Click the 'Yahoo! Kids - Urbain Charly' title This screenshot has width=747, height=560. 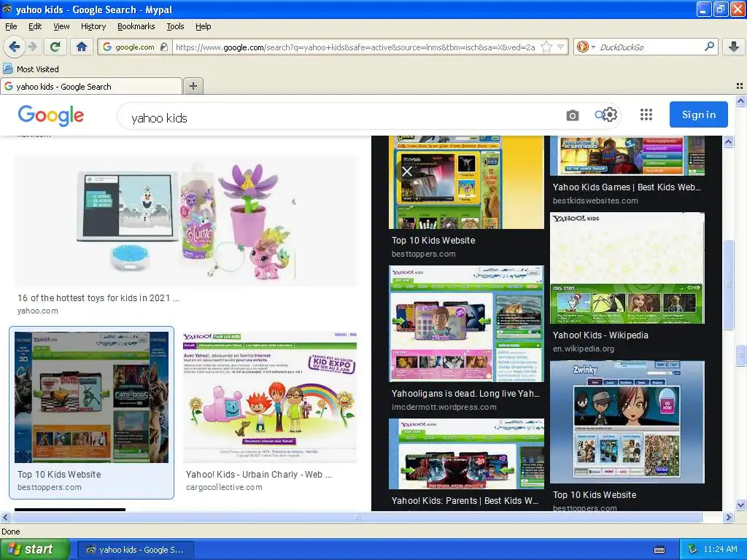(259, 474)
